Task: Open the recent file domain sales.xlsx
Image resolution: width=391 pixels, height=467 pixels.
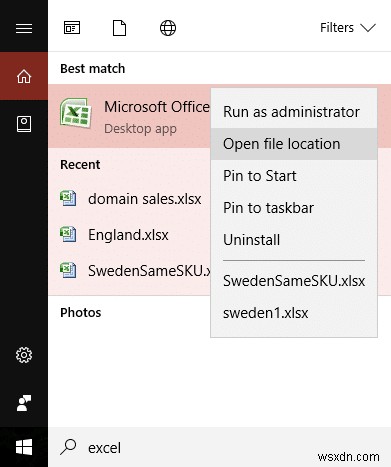Action: (x=130, y=199)
